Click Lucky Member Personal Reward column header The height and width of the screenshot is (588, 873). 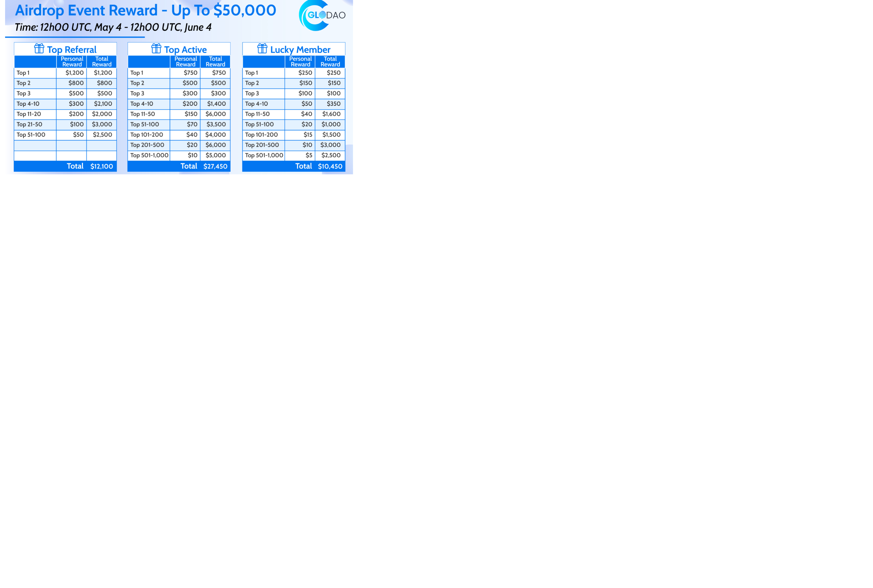point(300,62)
